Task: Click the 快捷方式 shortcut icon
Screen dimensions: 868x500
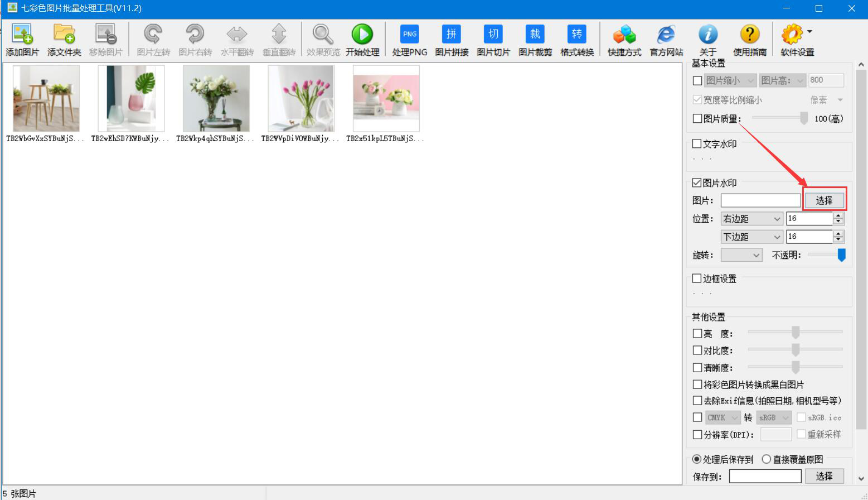Action: point(624,40)
